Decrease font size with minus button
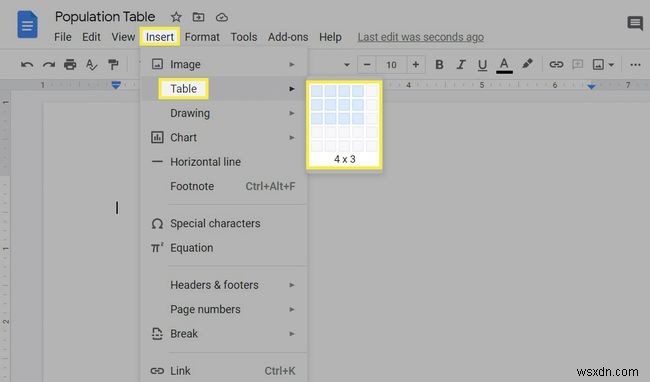The height and width of the screenshot is (382, 650). pos(367,65)
